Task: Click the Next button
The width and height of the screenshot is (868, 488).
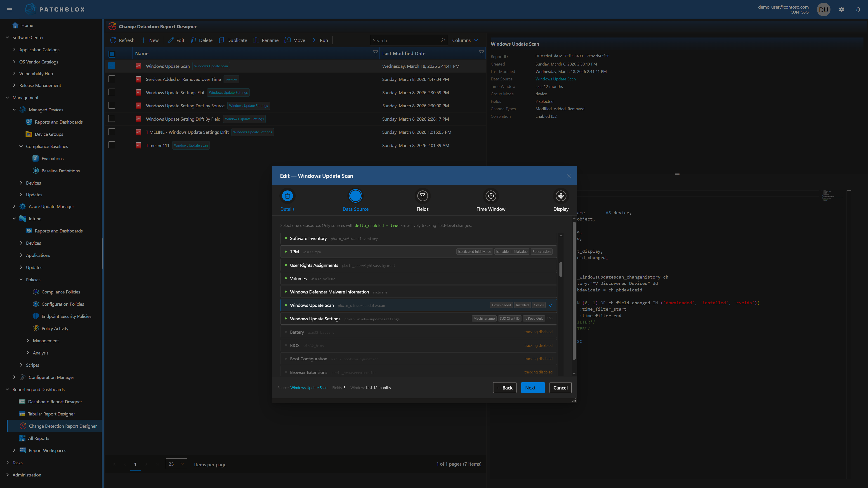Action: tap(532, 388)
